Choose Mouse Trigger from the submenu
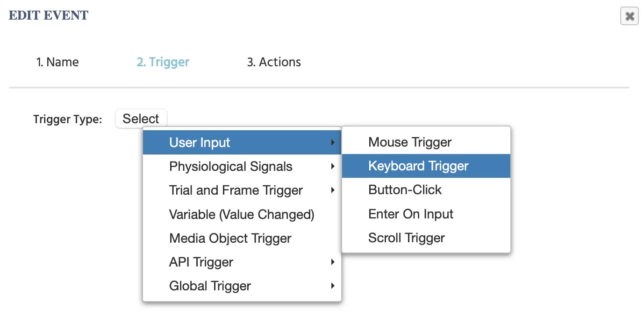Viewport: 644px width, 323px height. (x=426, y=142)
